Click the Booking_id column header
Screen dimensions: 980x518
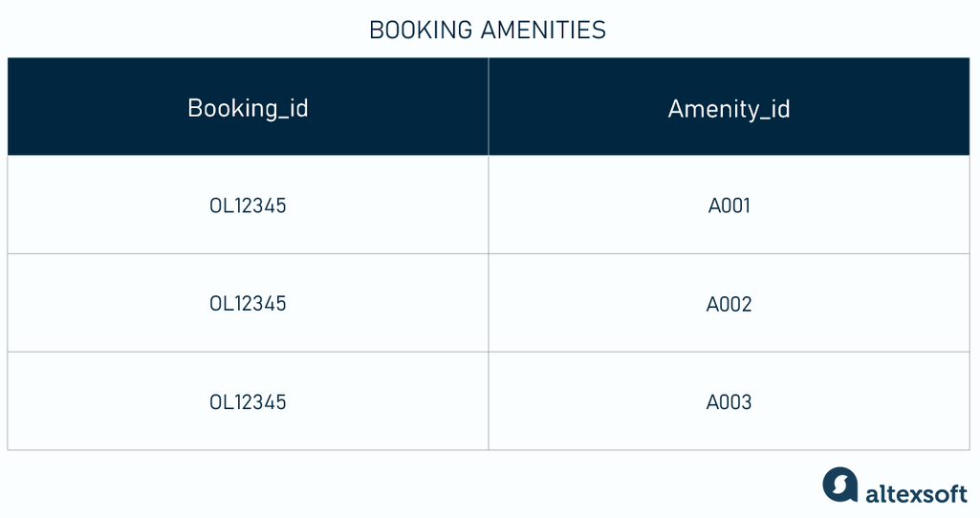pos(248,107)
